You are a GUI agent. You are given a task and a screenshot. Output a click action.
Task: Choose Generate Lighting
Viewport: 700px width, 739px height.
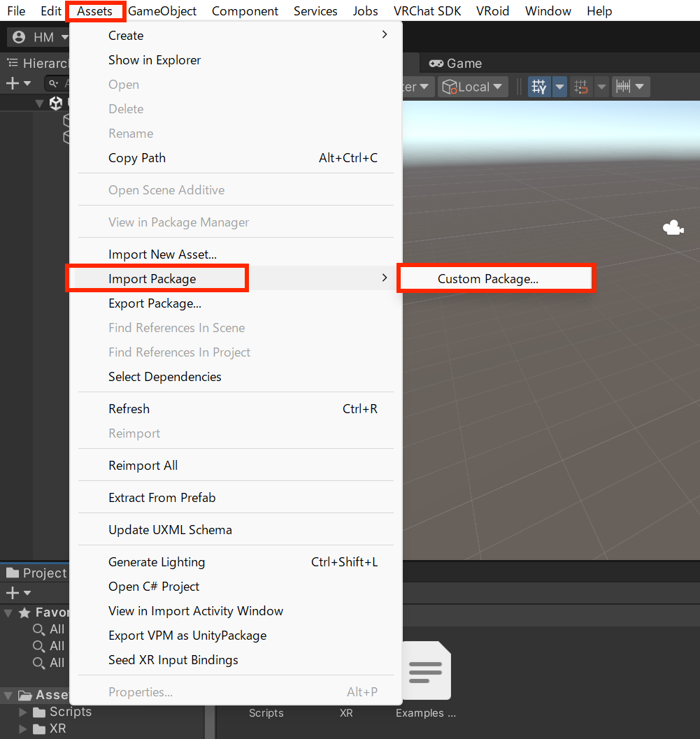point(236,562)
